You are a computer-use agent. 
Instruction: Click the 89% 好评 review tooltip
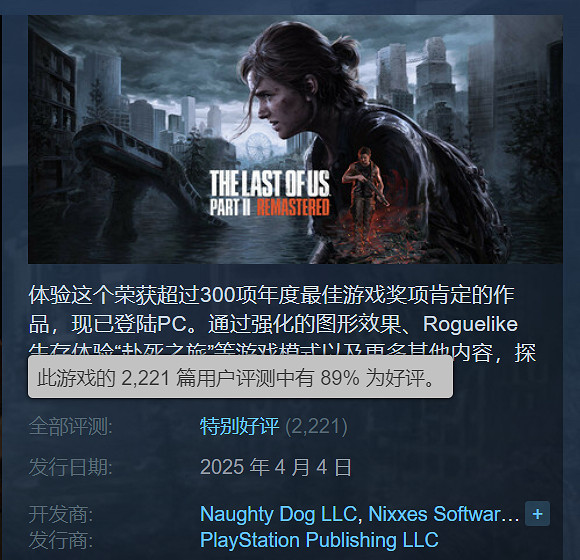tap(240, 377)
